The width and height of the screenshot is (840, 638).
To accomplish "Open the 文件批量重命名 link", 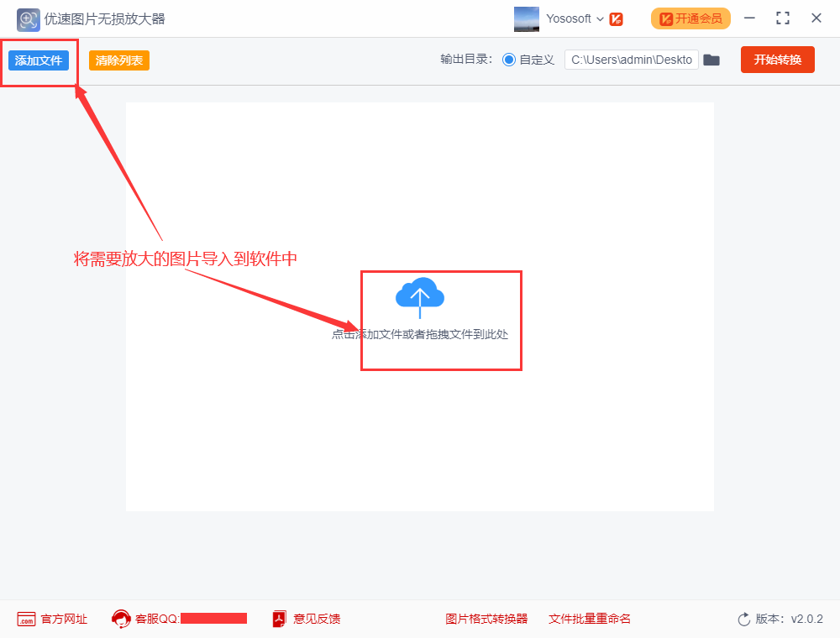I will [x=589, y=619].
